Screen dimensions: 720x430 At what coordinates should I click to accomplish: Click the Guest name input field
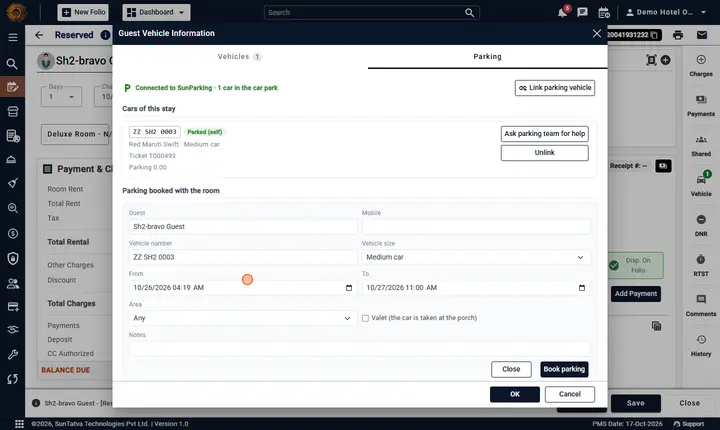point(243,226)
